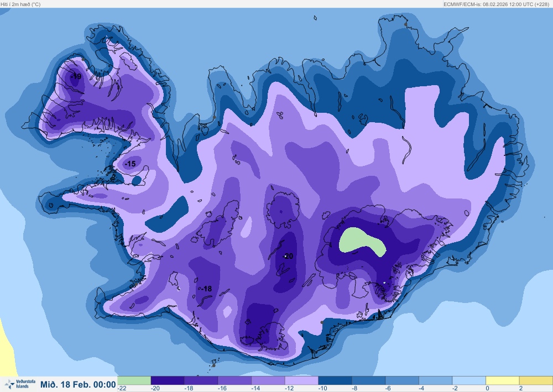Screen dimensions: 553x392
Task: Pick the legend swatch starting at -4
Action: click(x=436, y=380)
